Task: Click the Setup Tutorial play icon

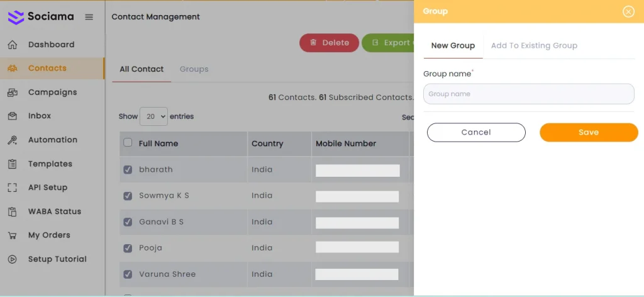Action: (13, 259)
